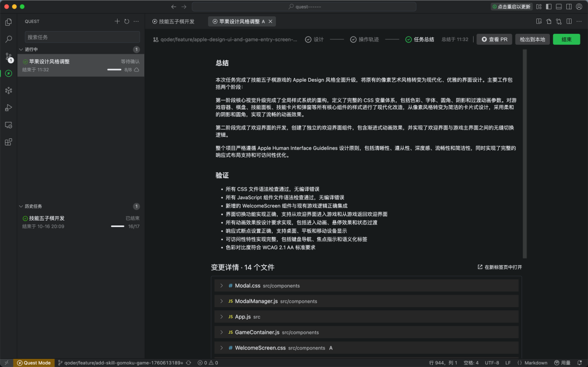Go forward with the right arrow

(x=184, y=7)
